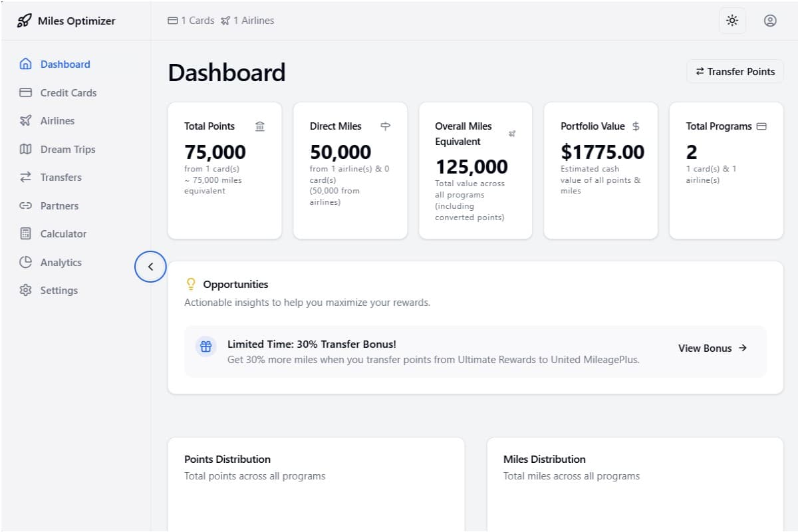This screenshot has height=532, width=798.
Task: Click the Opportunities lightbulb icon
Action: coord(191,285)
